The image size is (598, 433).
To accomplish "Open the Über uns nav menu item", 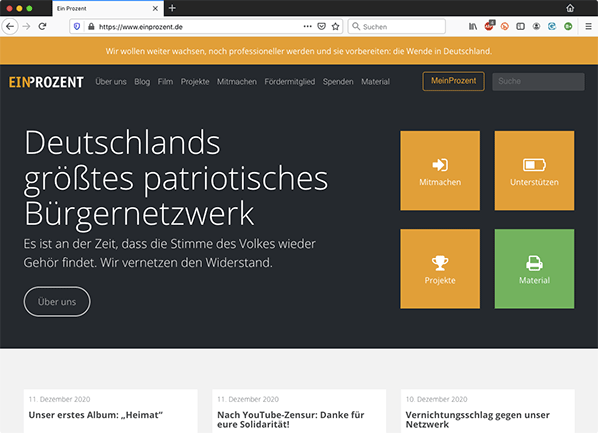I will coord(111,82).
